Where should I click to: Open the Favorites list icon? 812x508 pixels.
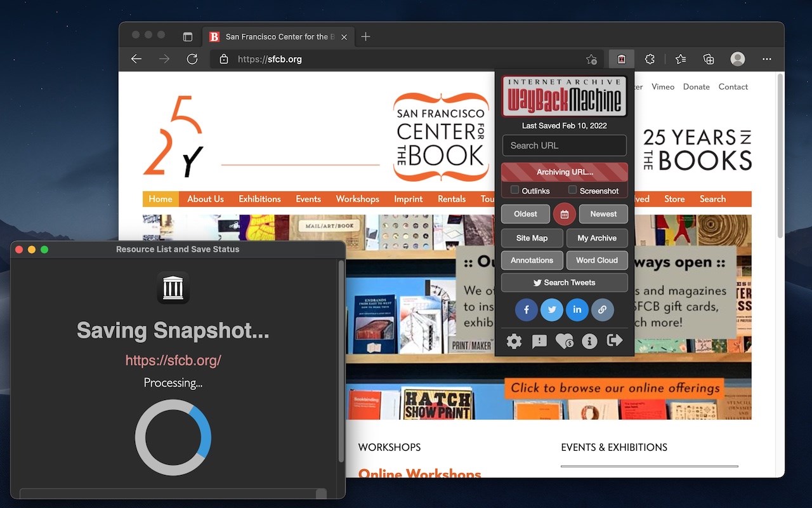pos(681,59)
